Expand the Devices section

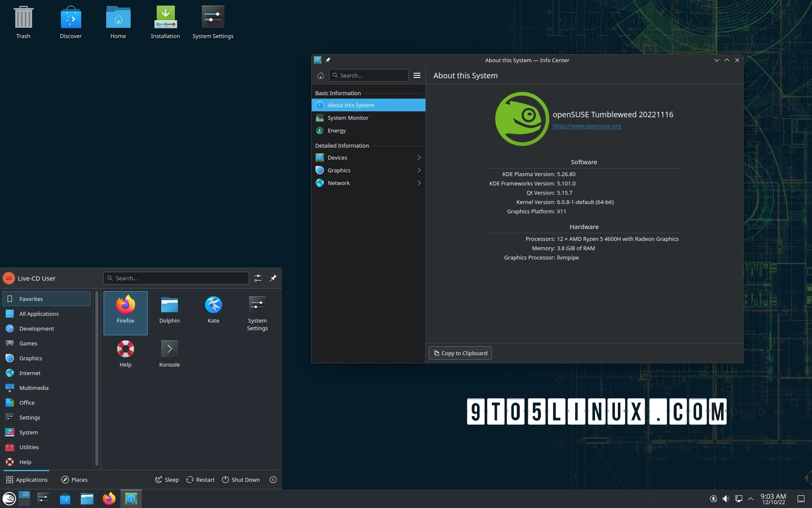pos(418,157)
